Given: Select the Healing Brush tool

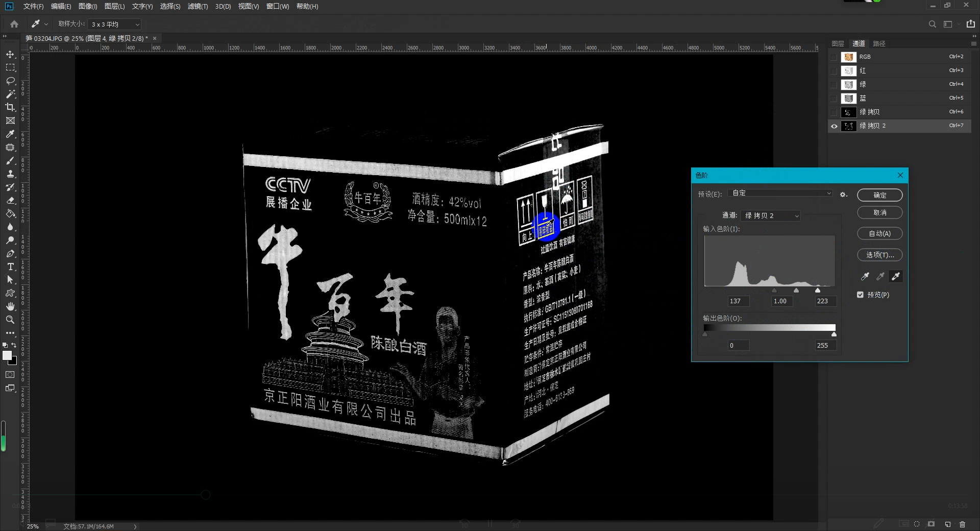Looking at the screenshot, I should (x=10, y=147).
